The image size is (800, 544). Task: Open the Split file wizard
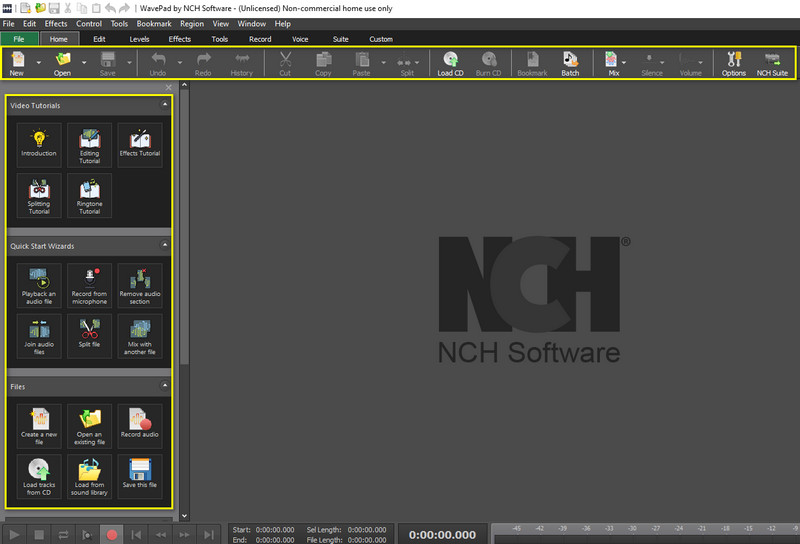click(x=90, y=337)
